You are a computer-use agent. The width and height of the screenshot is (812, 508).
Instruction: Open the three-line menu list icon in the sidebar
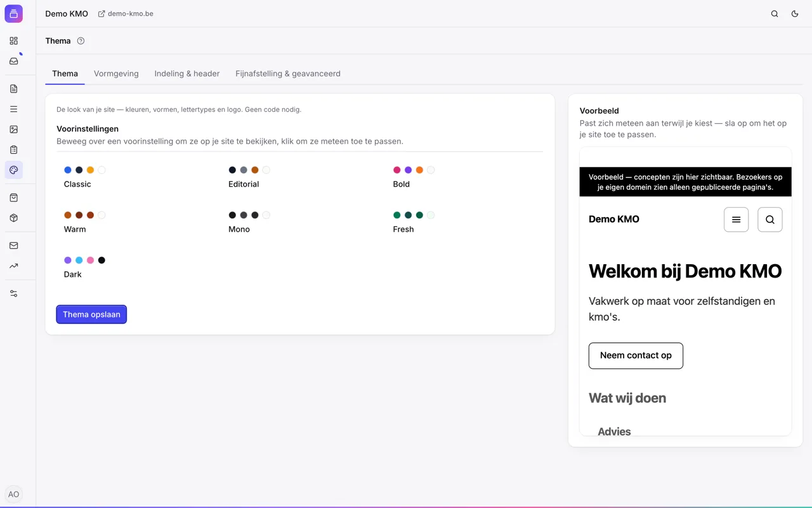pyautogui.click(x=13, y=109)
